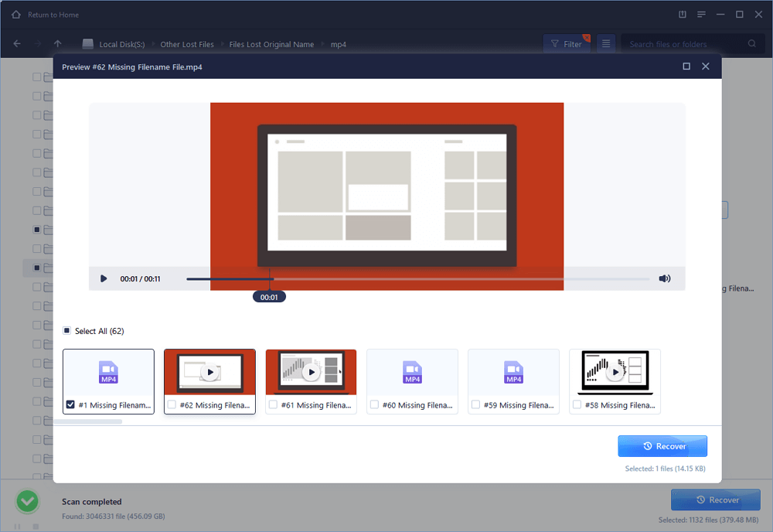Click the Return to Home icon
The height and width of the screenshot is (532, 773).
tap(16, 15)
